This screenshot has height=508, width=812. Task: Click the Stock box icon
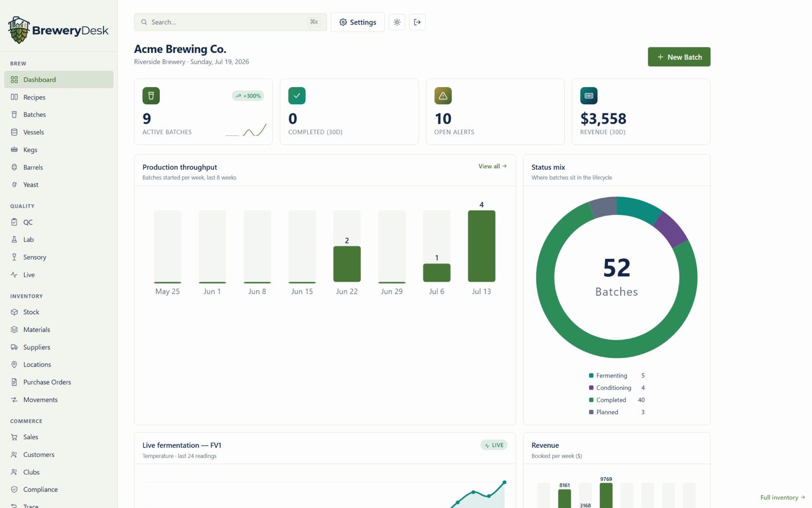point(14,312)
